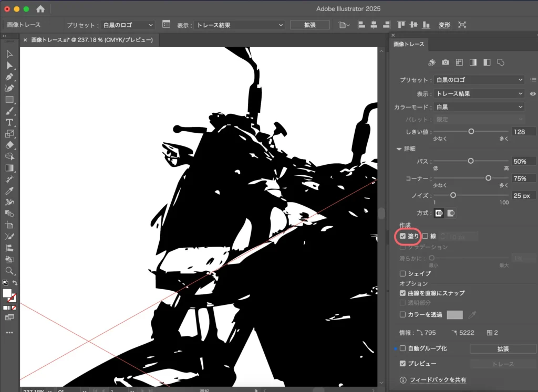
Task: Open the Image Trace panel options icon in control bar
Action: [x=167, y=25]
